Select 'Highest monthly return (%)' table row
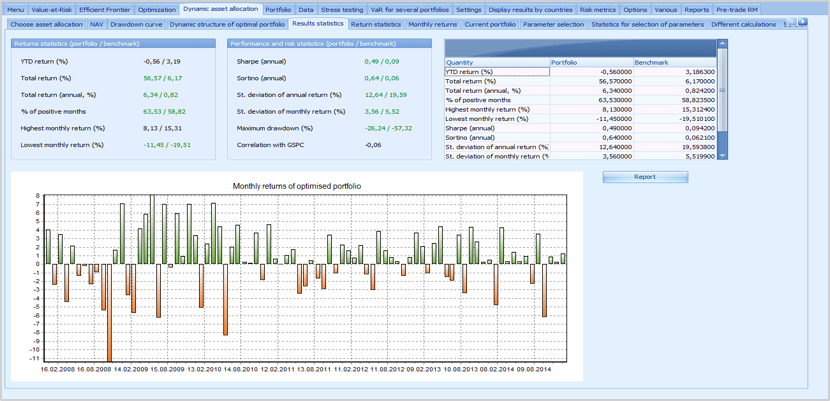 click(x=581, y=110)
